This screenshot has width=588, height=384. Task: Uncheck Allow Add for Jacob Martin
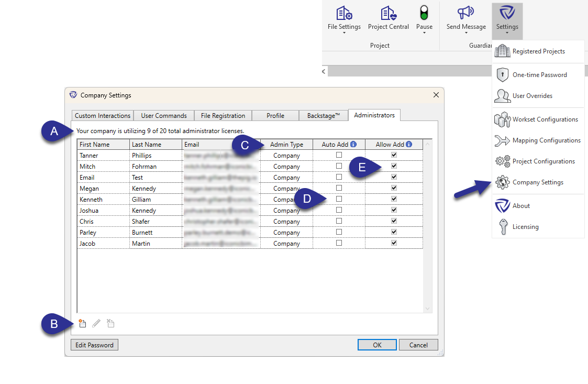394,243
